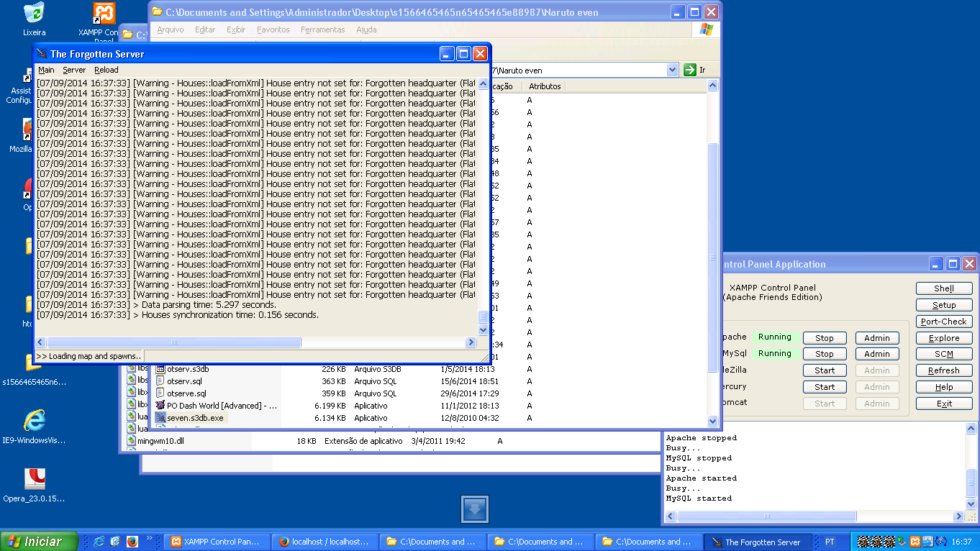This screenshot has width=980, height=551.
Task: Open the Explorer address bar dropdown
Action: pos(673,70)
